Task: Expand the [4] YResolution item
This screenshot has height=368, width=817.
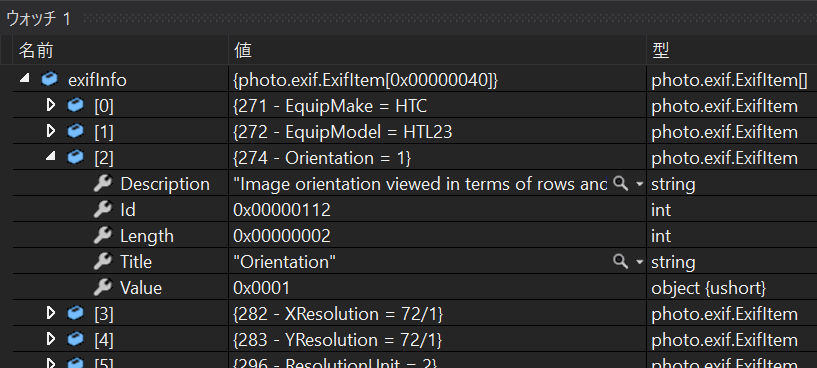Action: pyautogui.click(x=51, y=339)
